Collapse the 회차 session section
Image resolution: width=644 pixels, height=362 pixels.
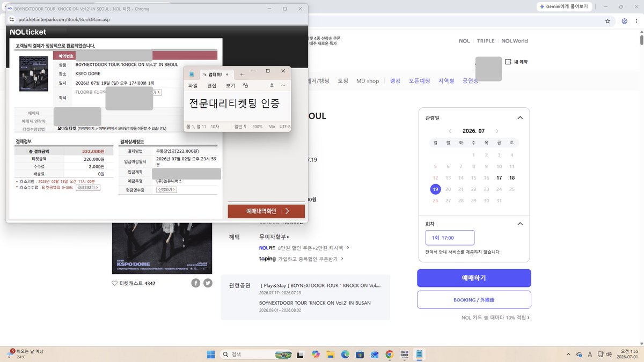[x=519, y=224]
